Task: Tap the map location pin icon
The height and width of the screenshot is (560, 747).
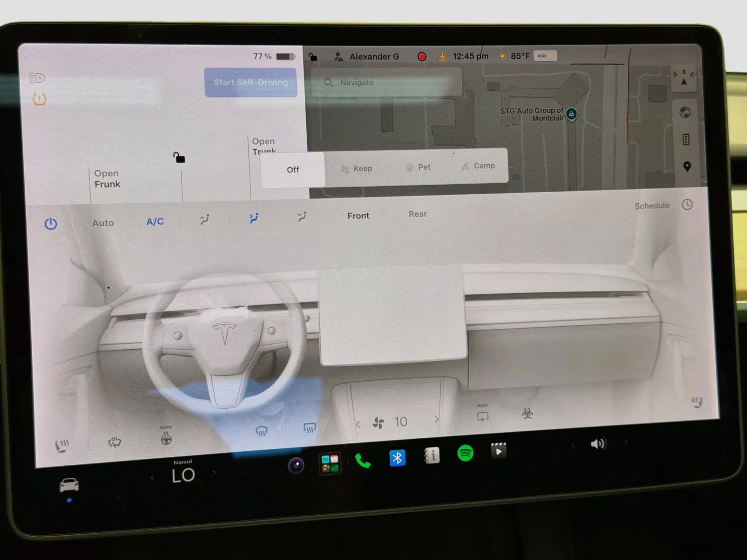Action: 687,167
